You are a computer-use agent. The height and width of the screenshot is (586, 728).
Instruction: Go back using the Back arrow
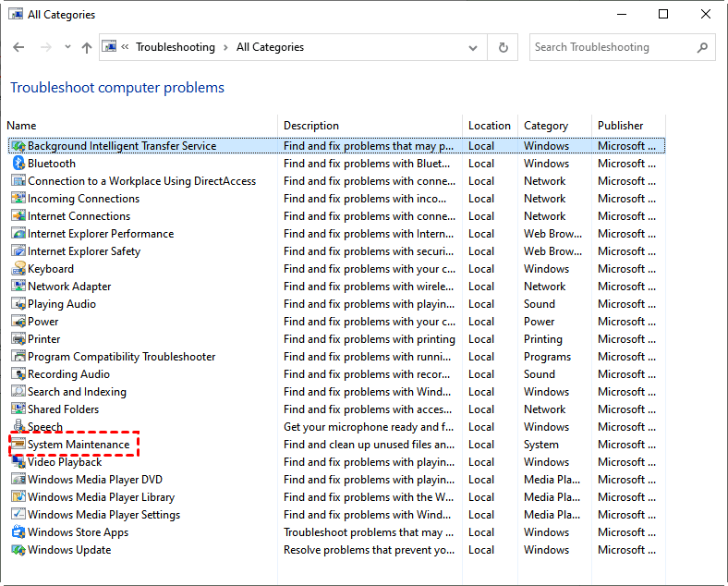(x=19, y=47)
